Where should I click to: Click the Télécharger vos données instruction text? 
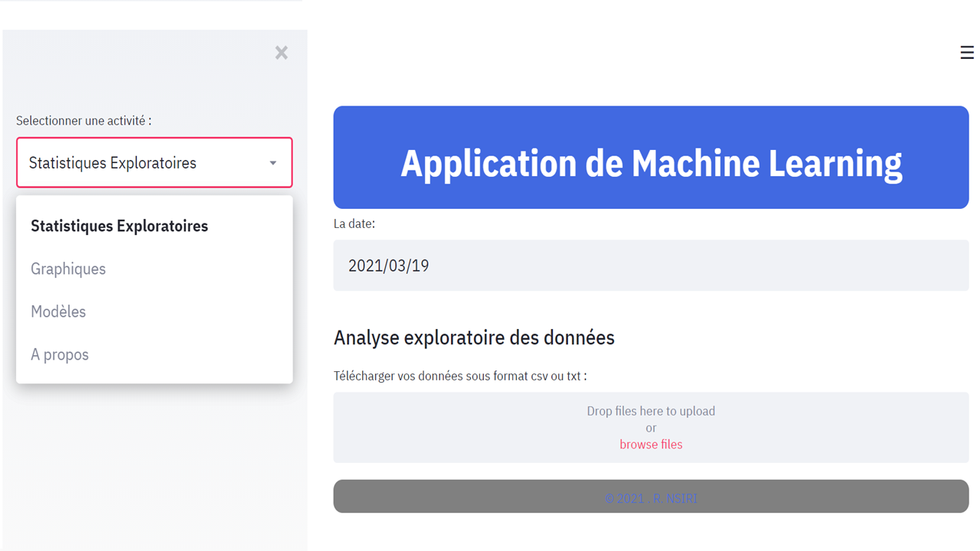pos(459,376)
